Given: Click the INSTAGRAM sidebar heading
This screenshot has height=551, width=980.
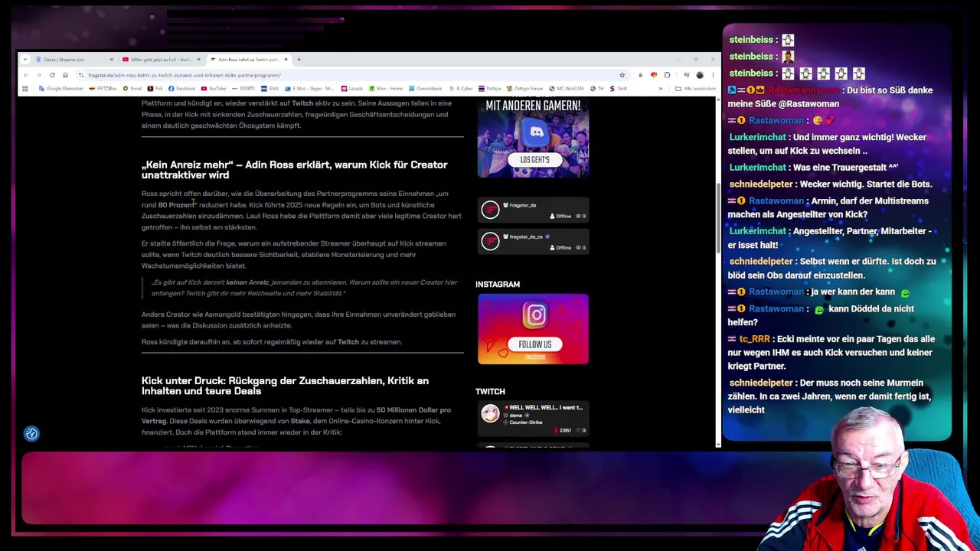Looking at the screenshot, I should click(498, 285).
